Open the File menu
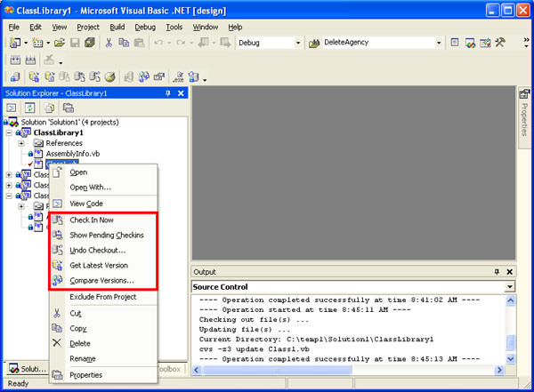Screen dimensions: 534x392 pyautogui.click(x=14, y=28)
